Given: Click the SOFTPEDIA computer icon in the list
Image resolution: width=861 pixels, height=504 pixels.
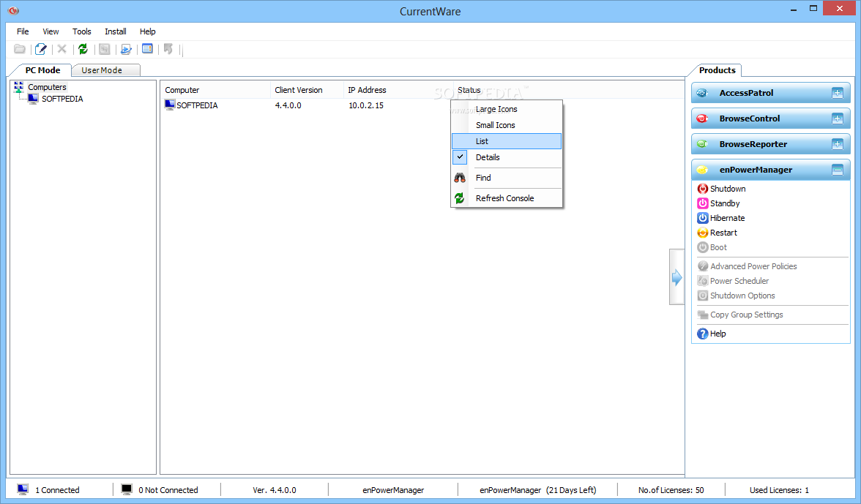Looking at the screenshot, I should [x=170, y=105].
